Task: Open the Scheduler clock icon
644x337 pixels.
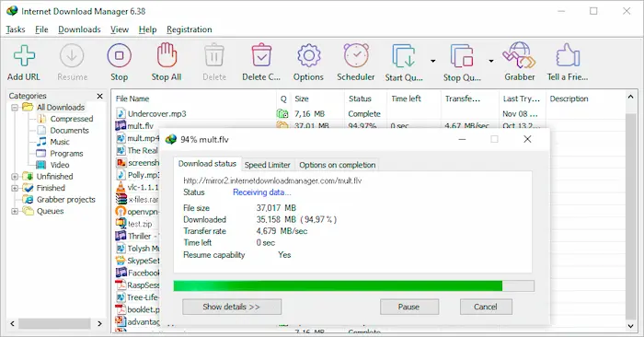Action: click(356, 55)
